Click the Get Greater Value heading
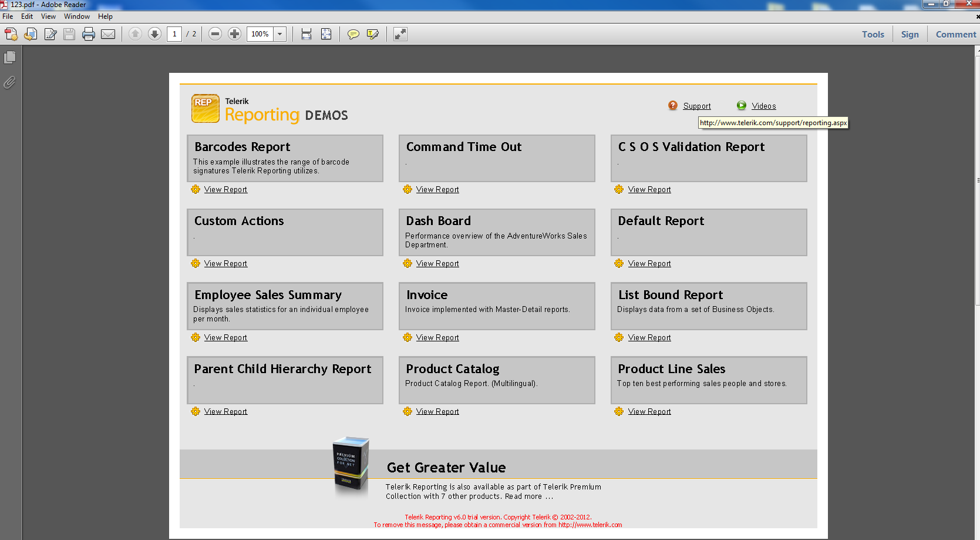This screenshot has height=540, width=980. (446, 468)
